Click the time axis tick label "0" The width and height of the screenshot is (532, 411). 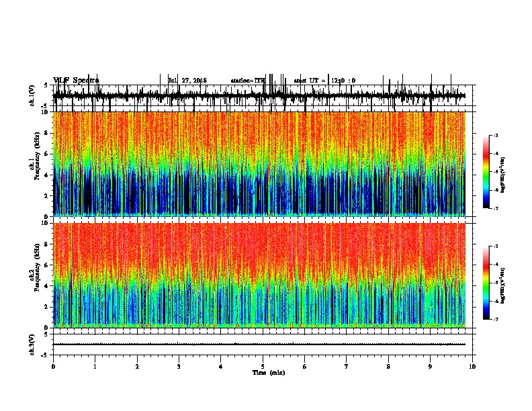53,366
